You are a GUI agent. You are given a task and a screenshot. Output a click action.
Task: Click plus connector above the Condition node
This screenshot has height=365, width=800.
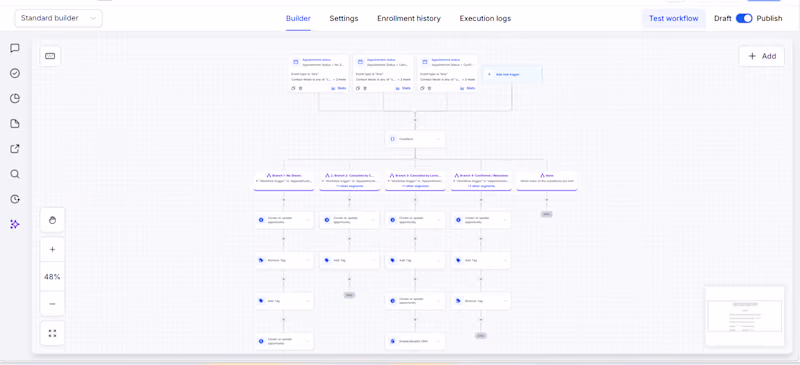pos(415,120)
